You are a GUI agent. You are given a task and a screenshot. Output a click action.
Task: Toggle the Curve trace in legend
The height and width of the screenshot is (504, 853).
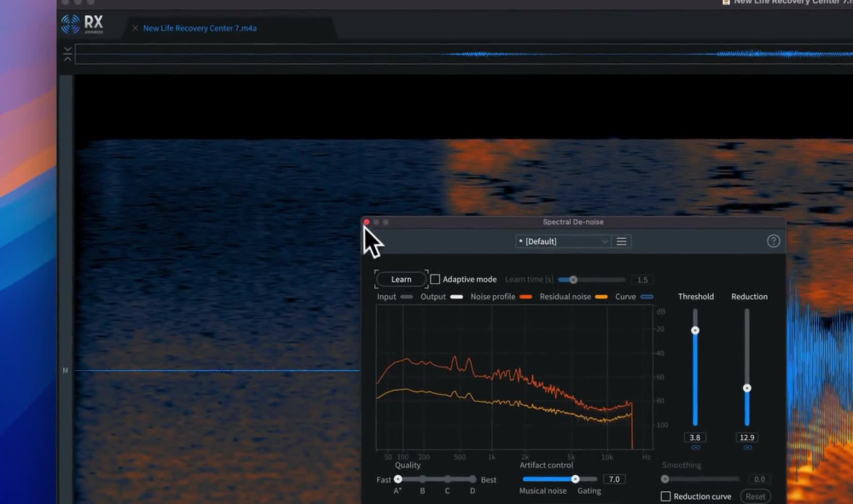coord(647,297)
